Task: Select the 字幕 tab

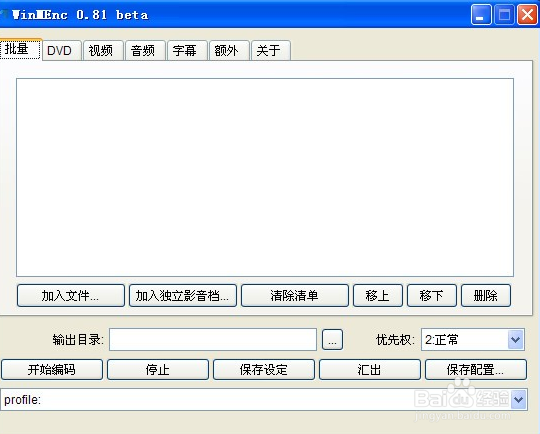Action: pyautogui.click(x=187, y=51)
